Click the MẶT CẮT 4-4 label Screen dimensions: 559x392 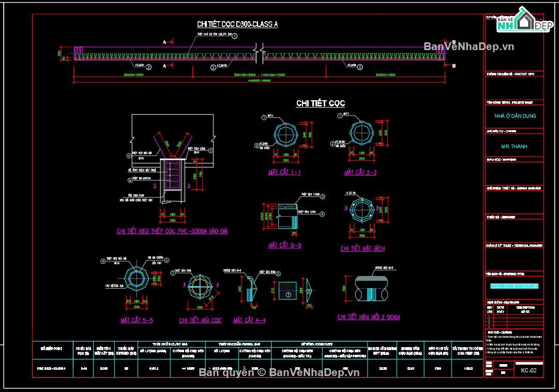pyautogui.click(x=249, y=320)
